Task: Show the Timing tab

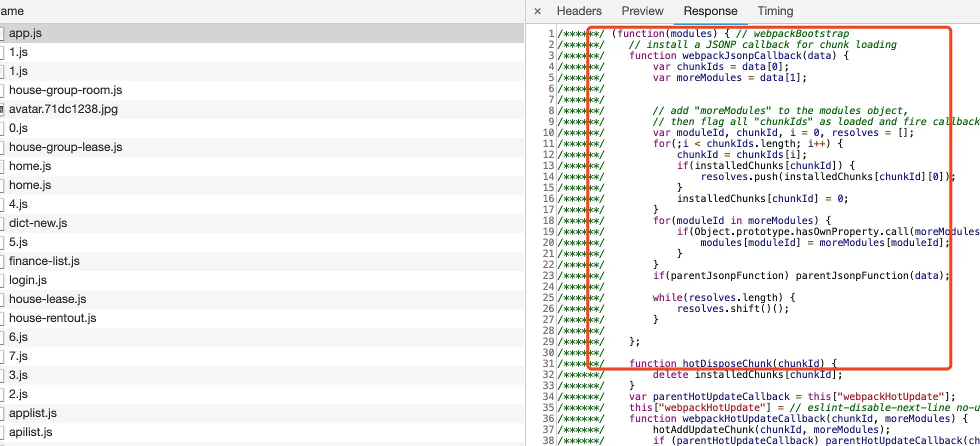Action: point(775,11)
